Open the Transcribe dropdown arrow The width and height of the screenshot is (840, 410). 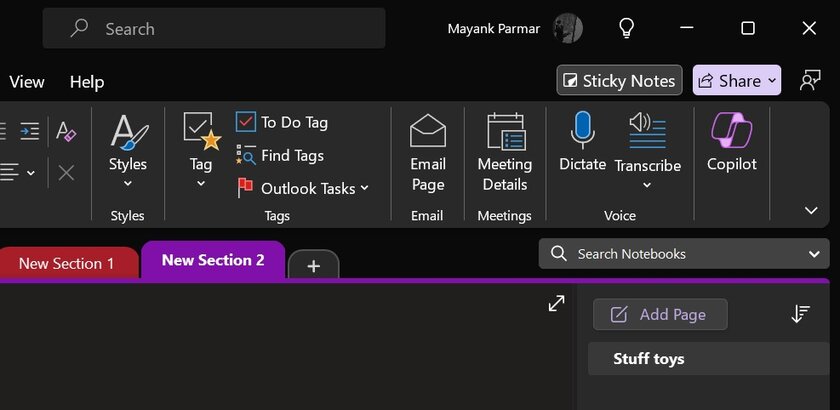647,185
